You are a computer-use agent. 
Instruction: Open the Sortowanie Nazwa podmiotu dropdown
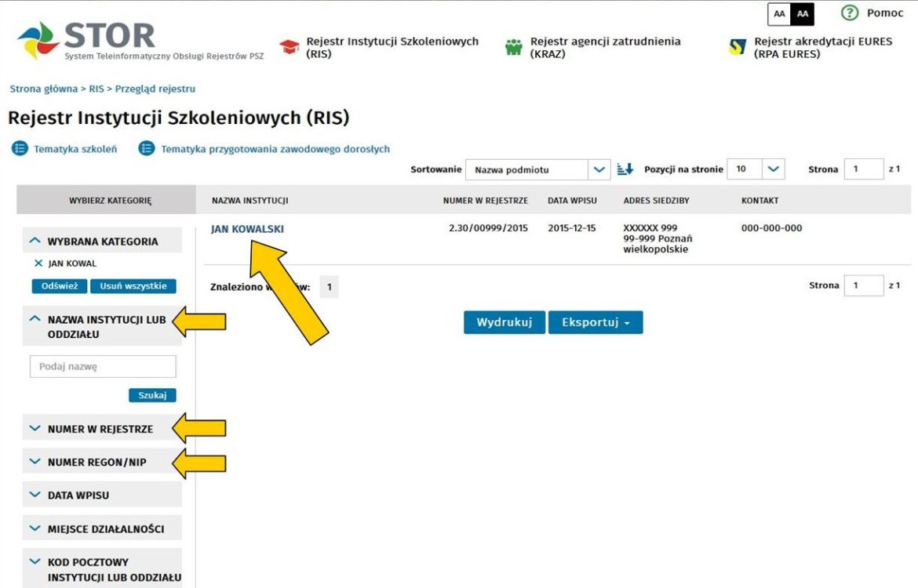[538, 169]
